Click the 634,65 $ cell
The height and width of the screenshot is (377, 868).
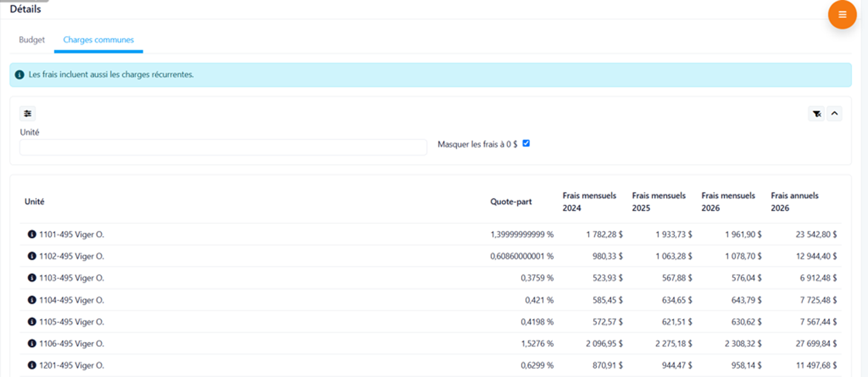(677, 300)
